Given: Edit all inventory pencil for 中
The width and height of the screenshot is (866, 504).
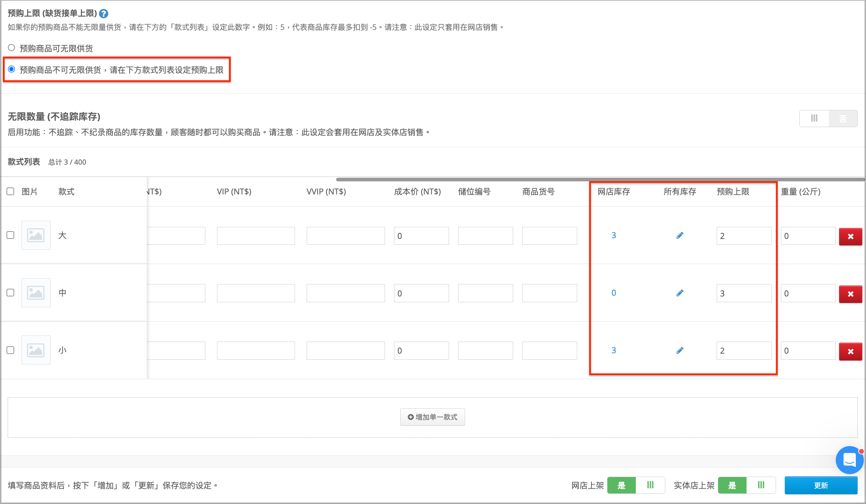Looking at the screenshot, I should click(x=680, y=293).
